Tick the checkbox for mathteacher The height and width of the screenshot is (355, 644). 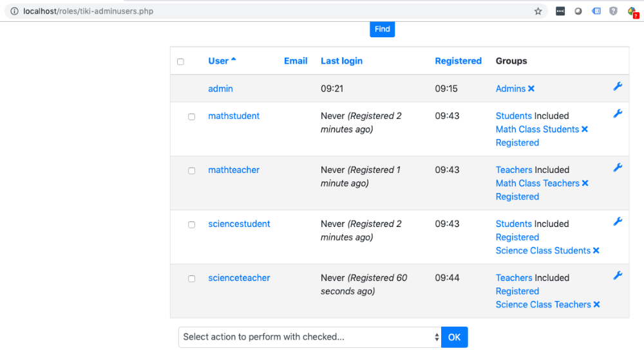click(x=191, y=170)
